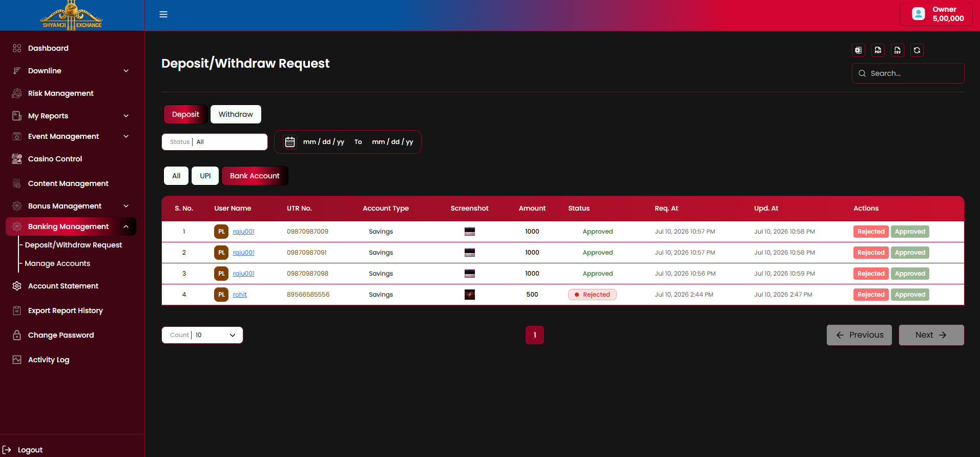Focus the Search input field

(908, 73)
